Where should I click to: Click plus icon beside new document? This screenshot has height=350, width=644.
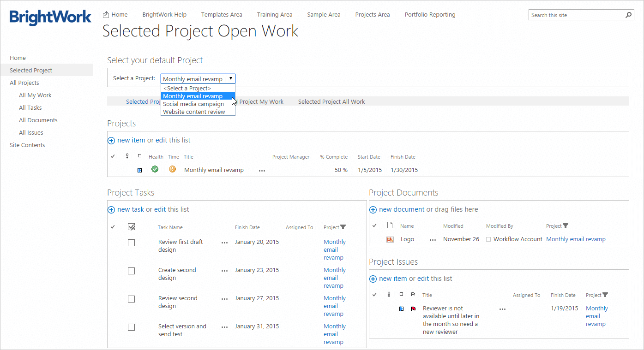[373, 210]
